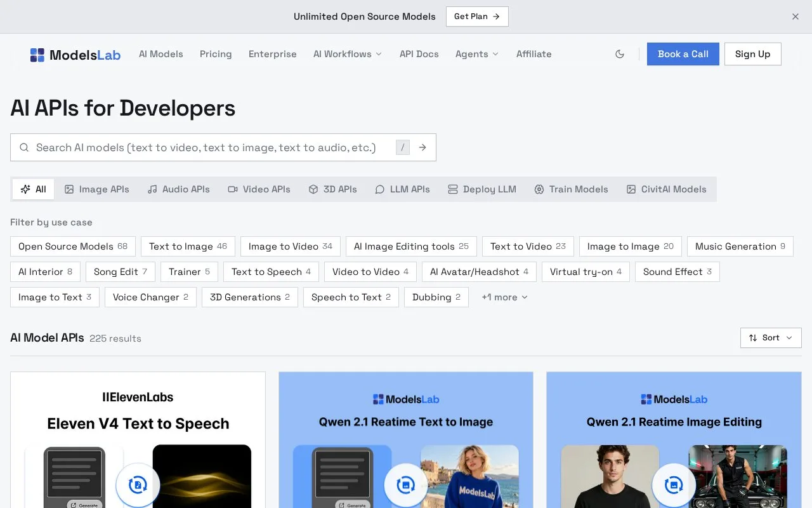The width and height of the screenshot is (812, 508).
Task: Visit the Affiliate page
Action: click(x=534, y=54)
